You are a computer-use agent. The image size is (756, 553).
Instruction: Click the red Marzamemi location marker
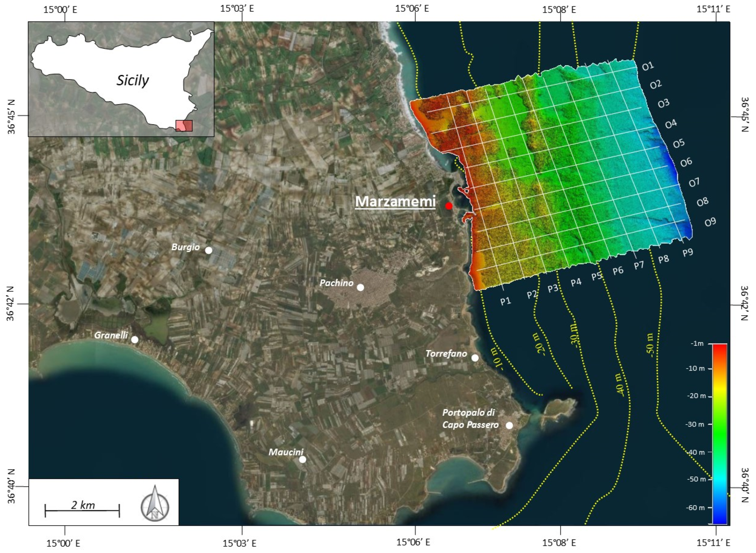coord(449,206)
